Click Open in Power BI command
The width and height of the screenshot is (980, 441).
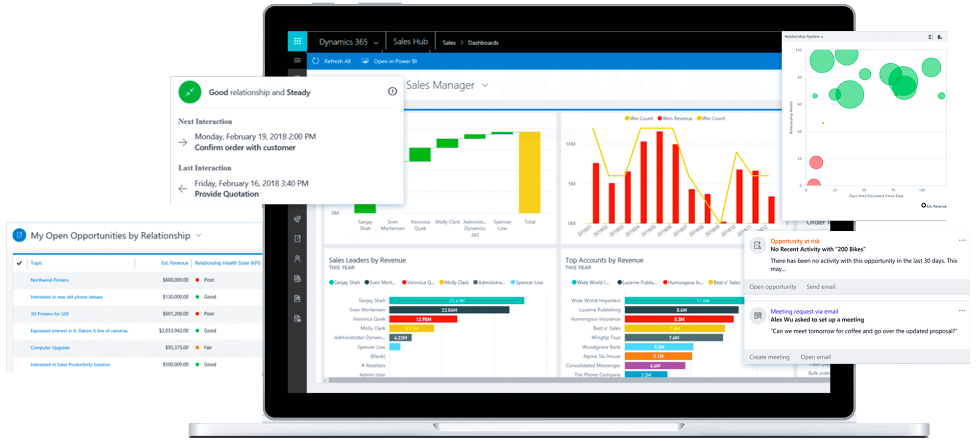click(390, 61)
